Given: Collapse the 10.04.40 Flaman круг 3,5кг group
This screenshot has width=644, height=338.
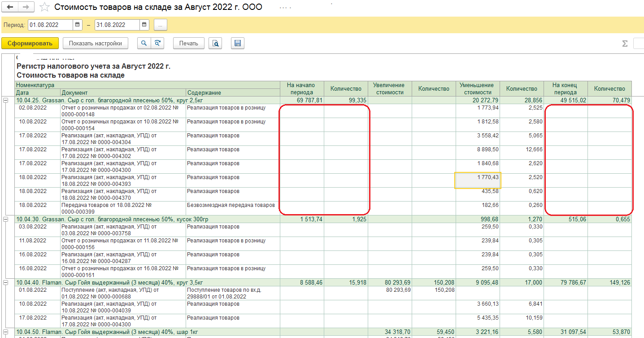Looking at the screenshot, I should [5, 283].
